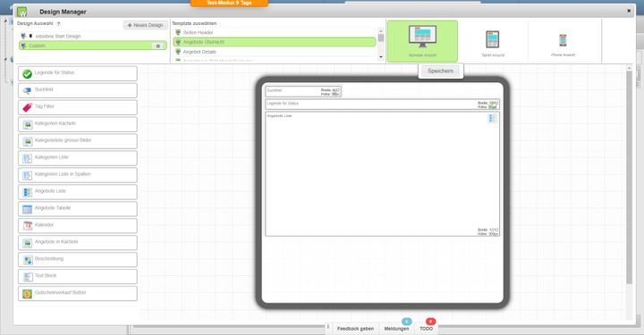Select the Beschreibung widget
This screenshot has height=335, width=644.
(78, 260)
